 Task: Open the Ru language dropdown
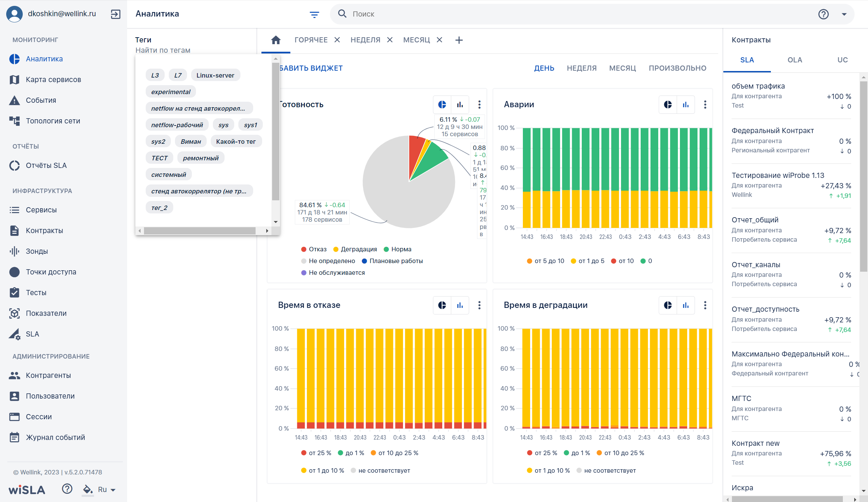tap(106, 490)
